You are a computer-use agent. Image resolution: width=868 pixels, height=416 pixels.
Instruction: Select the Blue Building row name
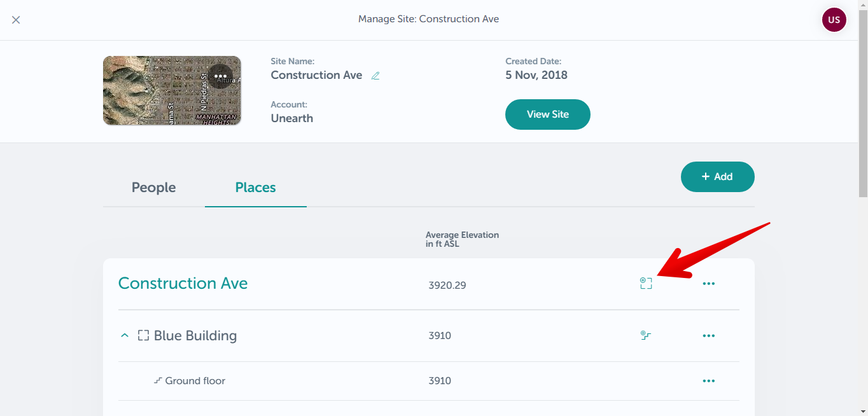pyautogui.click(x=195, y=336)
